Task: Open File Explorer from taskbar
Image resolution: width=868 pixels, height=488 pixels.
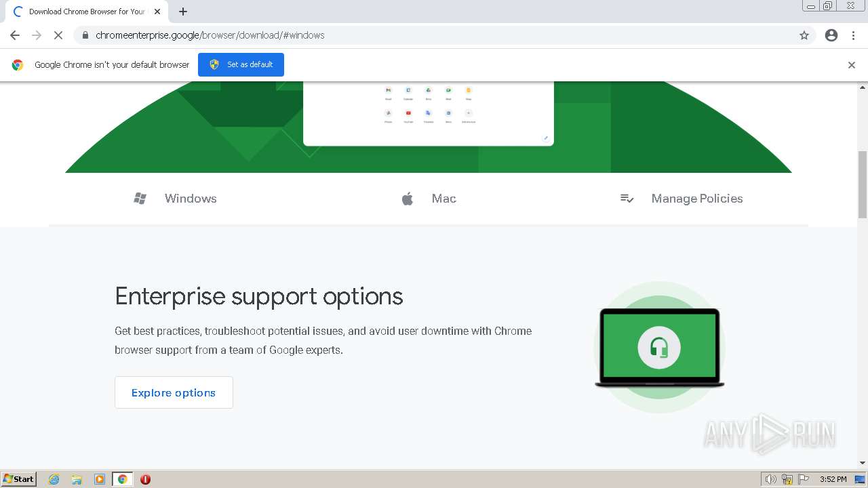Action: point(77,479)
